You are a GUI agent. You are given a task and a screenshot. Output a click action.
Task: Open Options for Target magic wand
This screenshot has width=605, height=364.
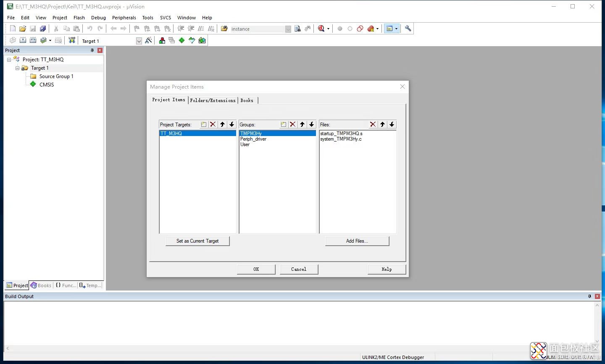[x=148, y=40]
